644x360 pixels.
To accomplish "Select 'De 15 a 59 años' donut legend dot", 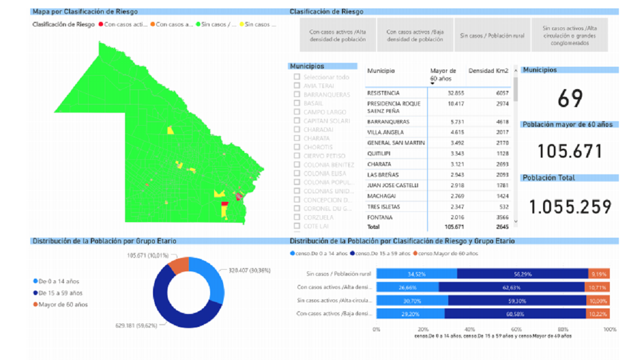I will pos(36,293).
